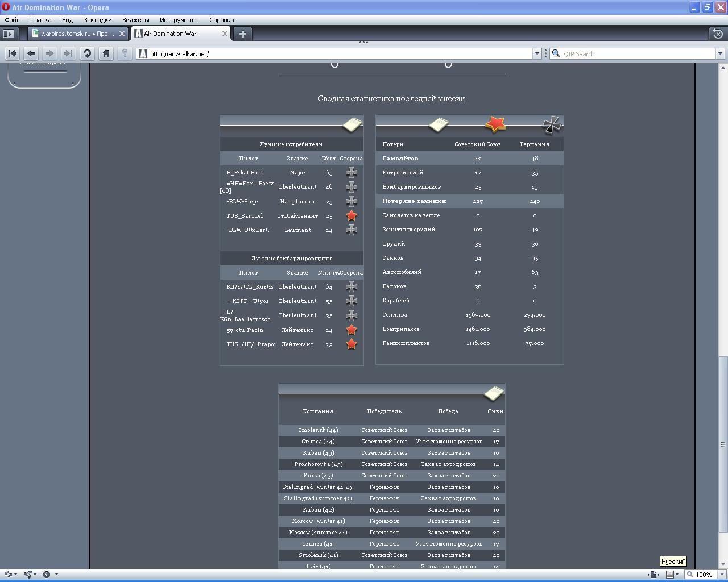This screenshot has height=582, width=728.
Task: Expand the address bar history dropdown
Action: click(536, 53)
